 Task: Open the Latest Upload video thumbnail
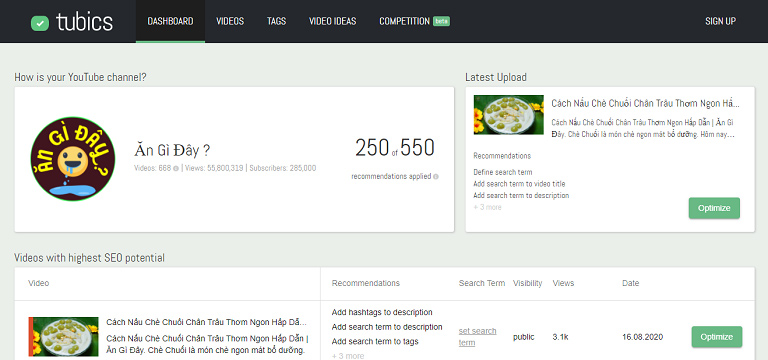(x=508, y=115)
